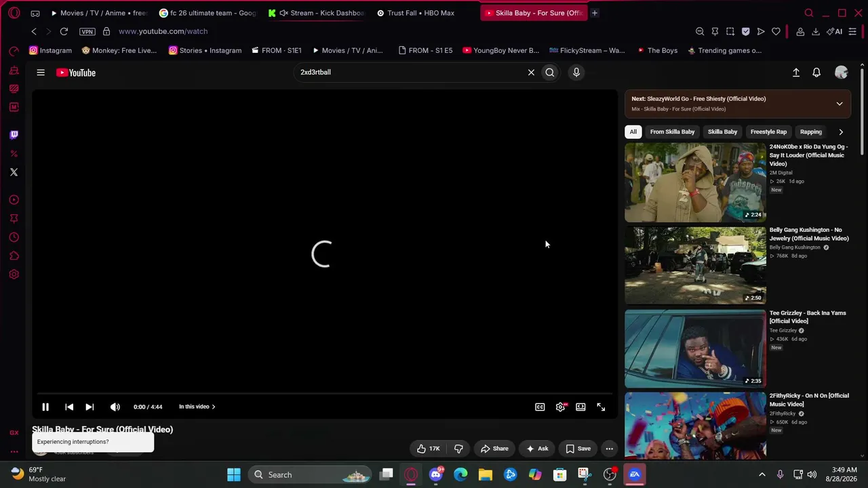Open more actions three-dot menu
Image resolution: width=868 pixels, height=488 pixels.
click(609, 449)
